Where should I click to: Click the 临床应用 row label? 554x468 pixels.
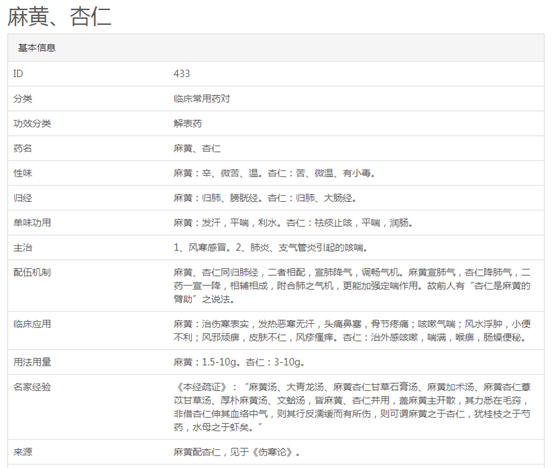coord(32,324)
